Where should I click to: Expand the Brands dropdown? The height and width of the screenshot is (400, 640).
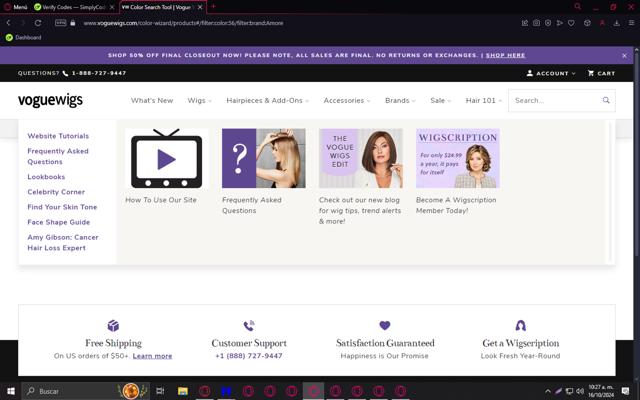click(x=400, y=100)
